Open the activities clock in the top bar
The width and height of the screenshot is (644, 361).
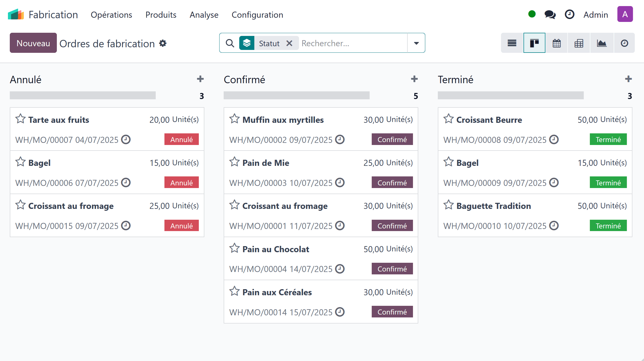point(569,15)
